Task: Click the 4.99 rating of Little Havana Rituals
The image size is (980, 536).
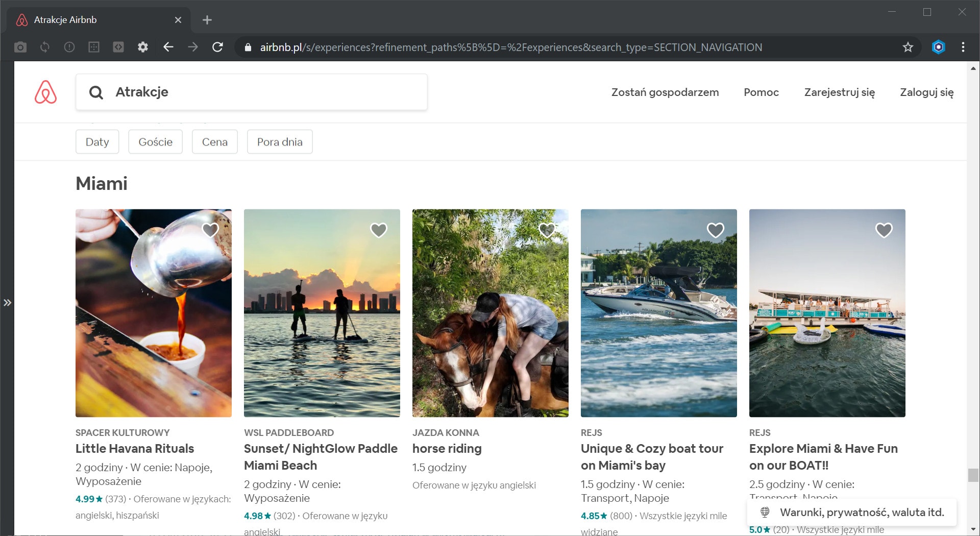Action: pos(89,499)
